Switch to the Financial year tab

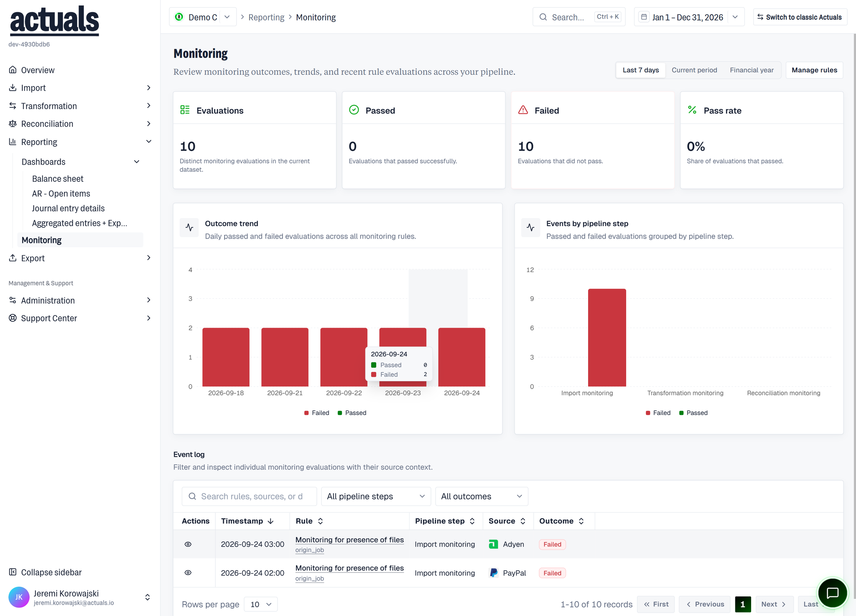752,70
